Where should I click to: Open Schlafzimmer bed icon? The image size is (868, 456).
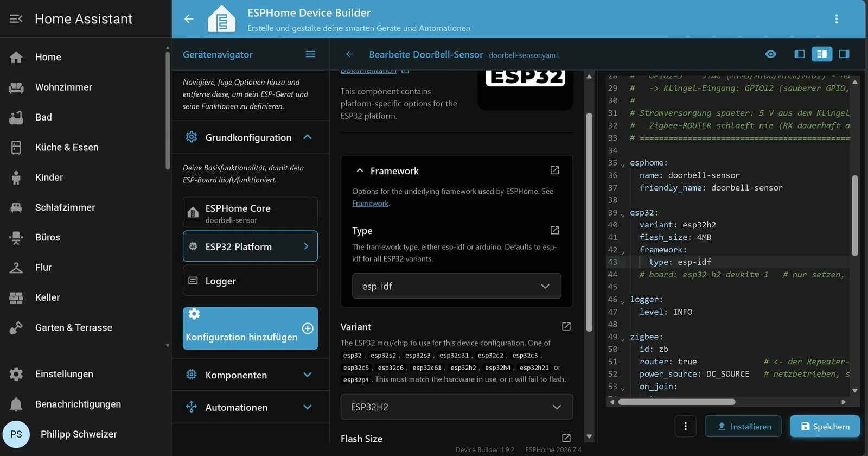point(16,207)
